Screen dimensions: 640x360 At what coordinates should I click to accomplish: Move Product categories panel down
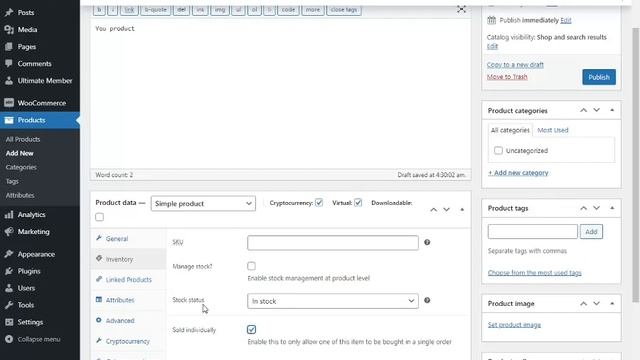[x=597, y=110]
